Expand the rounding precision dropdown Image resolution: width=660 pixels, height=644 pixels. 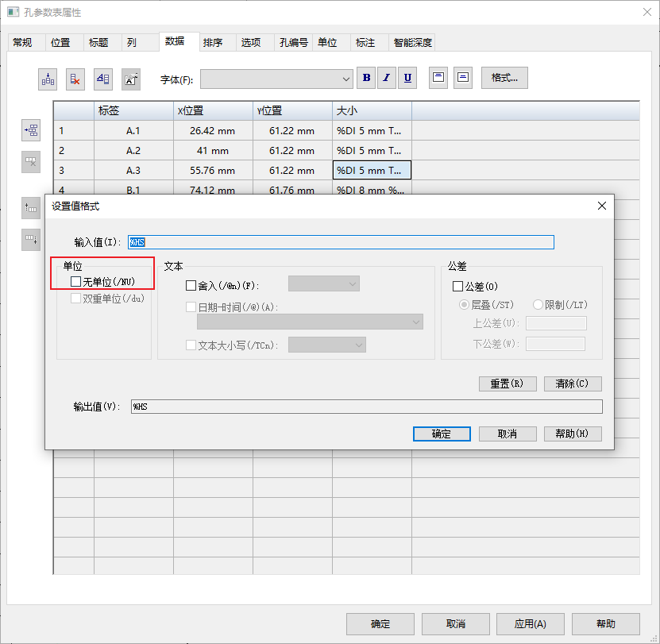pos(324,284)
